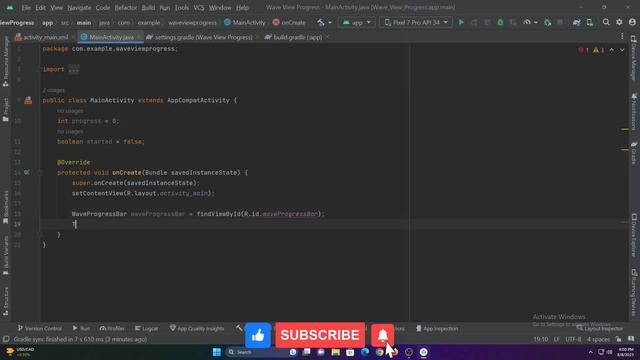Viewport: 640px width, 360px height.
Task: Open File Explorer from the taskbar
Action: tap(336, 352)
